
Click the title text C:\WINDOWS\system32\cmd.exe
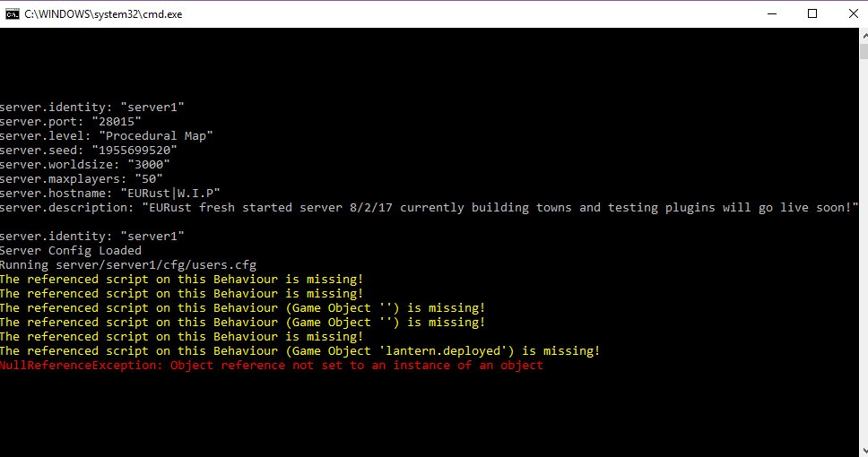tap(103, 14)
